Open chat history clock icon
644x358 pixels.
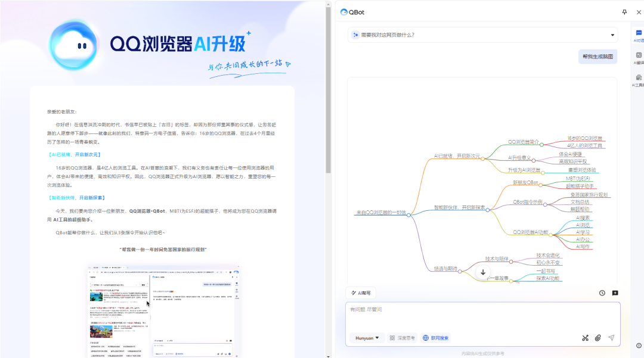coord(602,293)
